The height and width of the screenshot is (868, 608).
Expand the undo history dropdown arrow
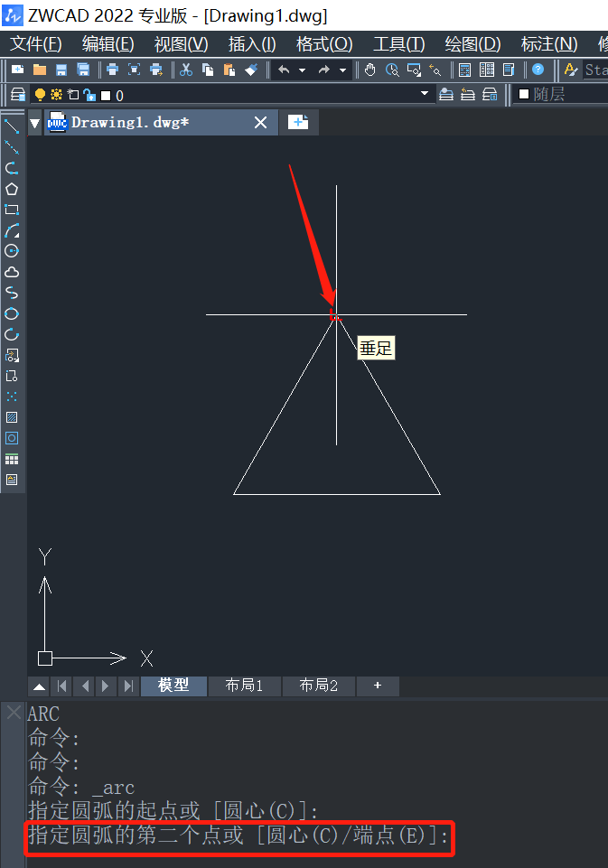(x=303, y=70)
